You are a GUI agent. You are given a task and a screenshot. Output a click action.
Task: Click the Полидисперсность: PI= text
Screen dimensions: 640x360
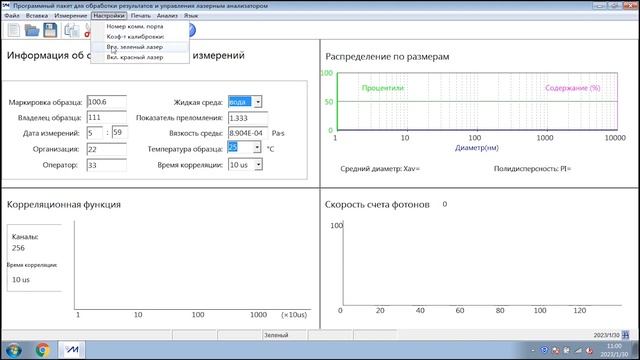coord(532,169)
